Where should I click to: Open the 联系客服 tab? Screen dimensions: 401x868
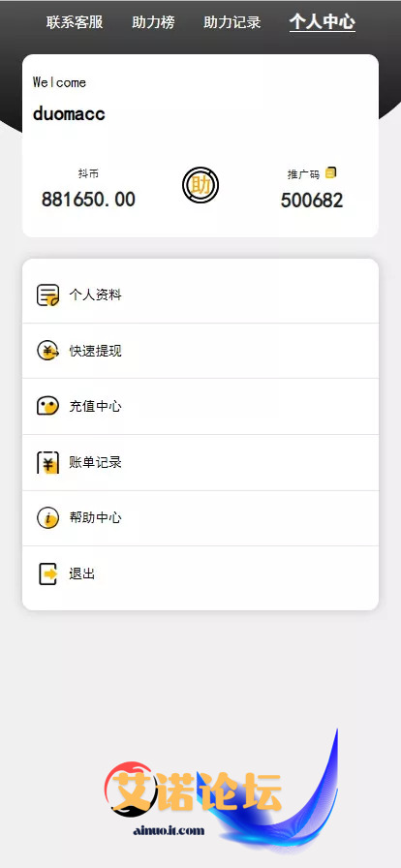pos(75,22)
